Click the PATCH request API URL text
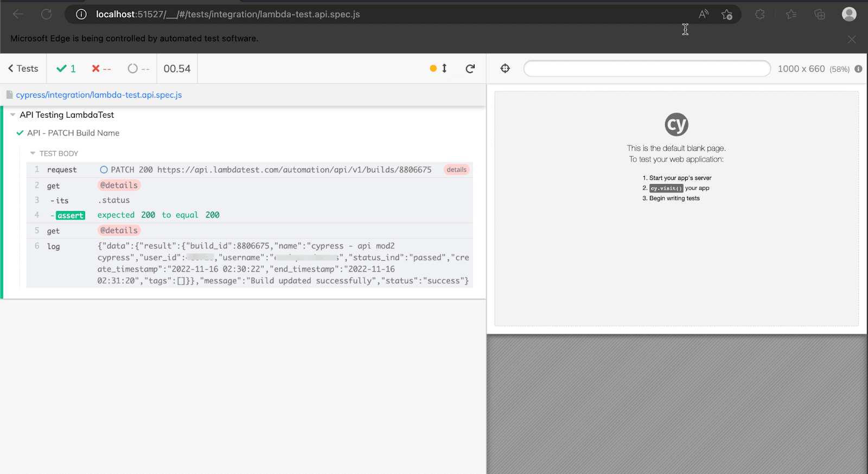Viewport: 868px width, 474px height. pos(295,170)
